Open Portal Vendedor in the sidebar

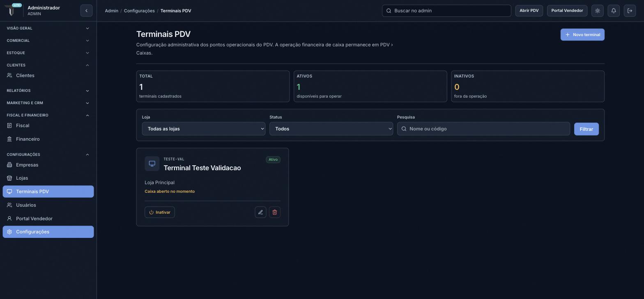coord(48,219)
